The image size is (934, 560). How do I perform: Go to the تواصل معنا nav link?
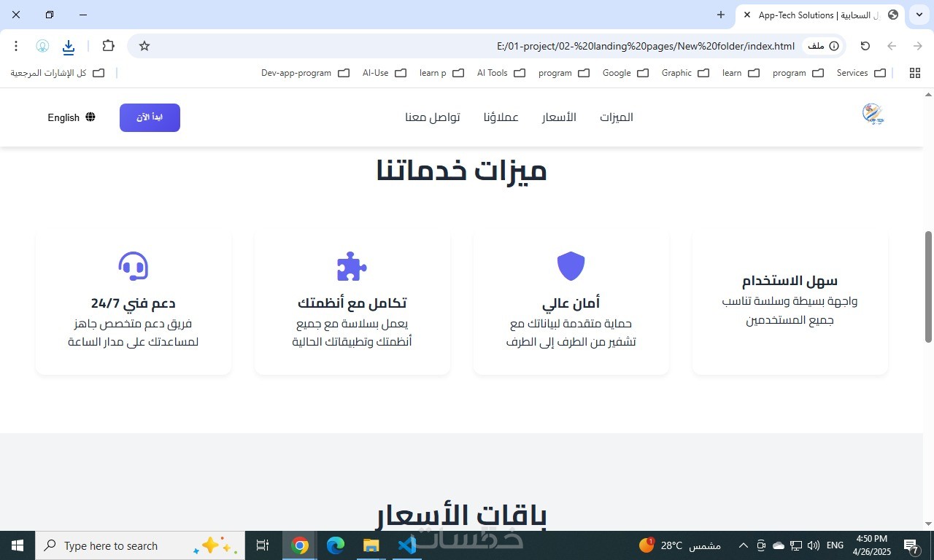433,117
